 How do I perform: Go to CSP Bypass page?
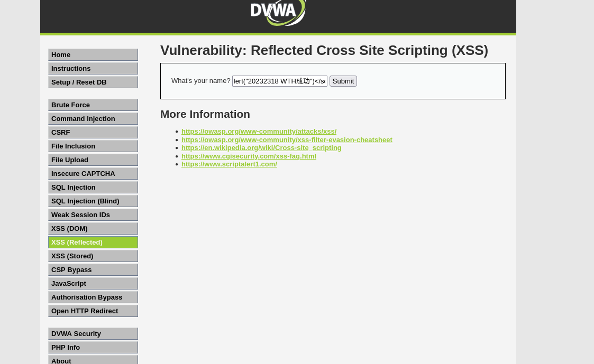pos(93,270)
